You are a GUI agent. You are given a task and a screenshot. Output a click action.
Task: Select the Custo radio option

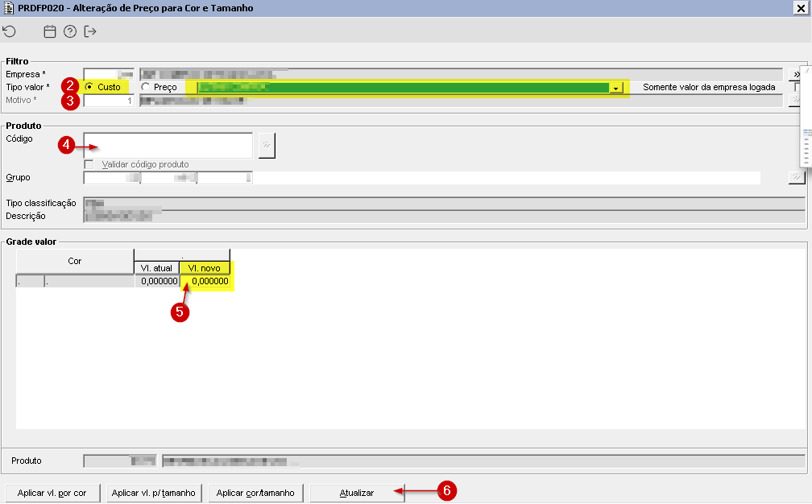(89, 87)
